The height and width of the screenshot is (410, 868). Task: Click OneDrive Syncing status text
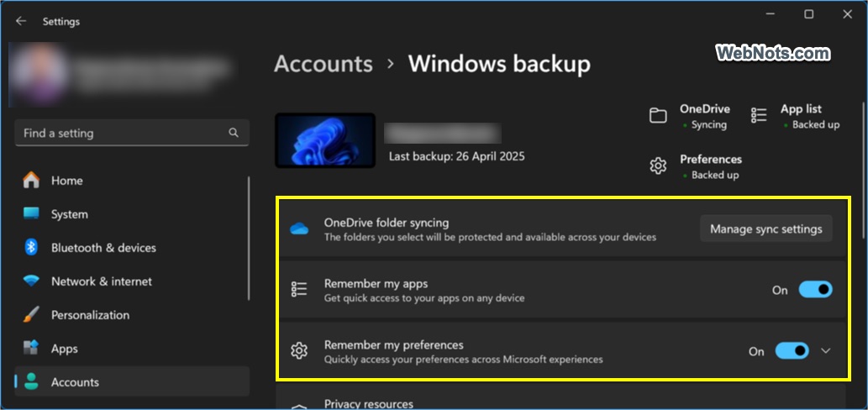[x=708, y=125]
